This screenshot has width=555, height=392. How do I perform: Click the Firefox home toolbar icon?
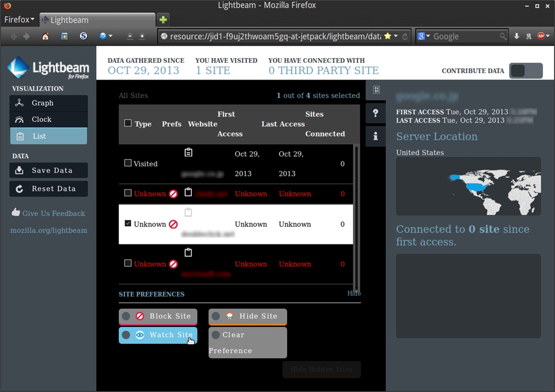click(46, 36)
